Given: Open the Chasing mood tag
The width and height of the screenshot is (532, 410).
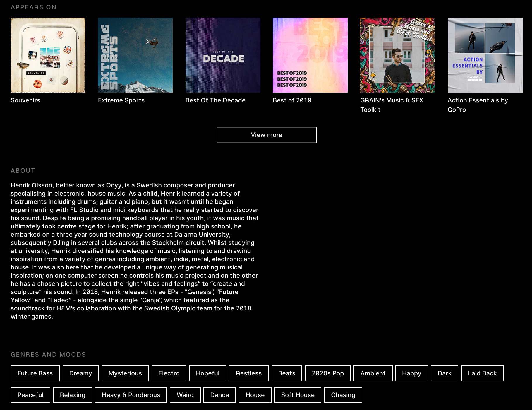Looking at the screenshot, I should point(343,395).
